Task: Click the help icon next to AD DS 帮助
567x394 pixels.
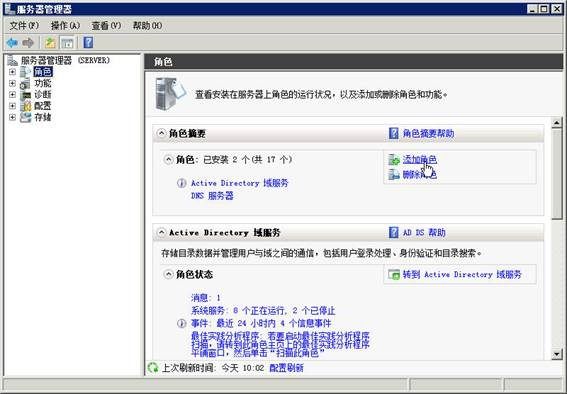Action: pos(393,232)
